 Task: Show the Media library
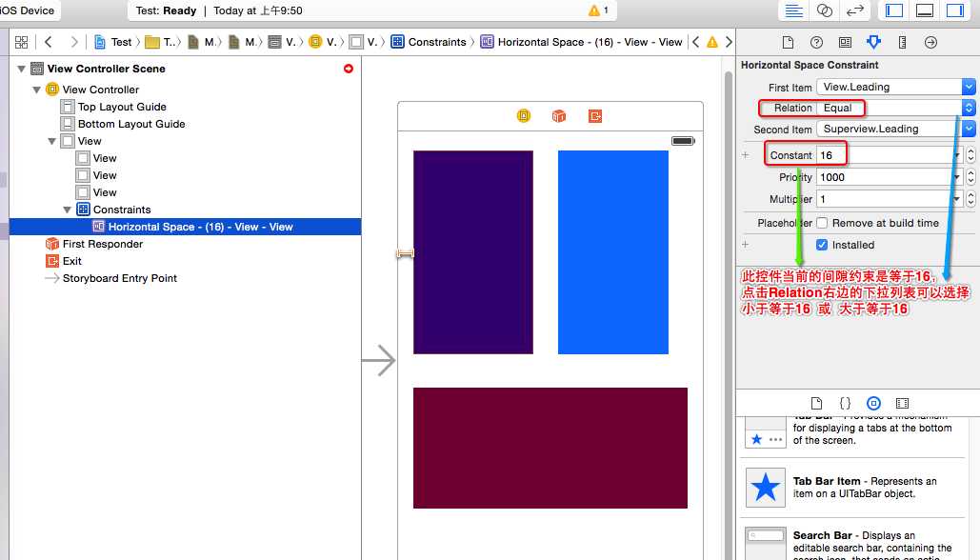click(903, 403)
